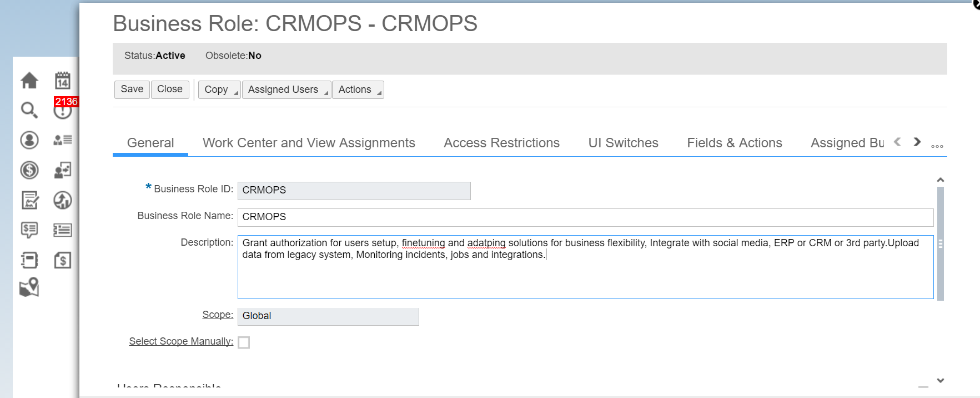Focus the Business Role Name field

(586, 217)
